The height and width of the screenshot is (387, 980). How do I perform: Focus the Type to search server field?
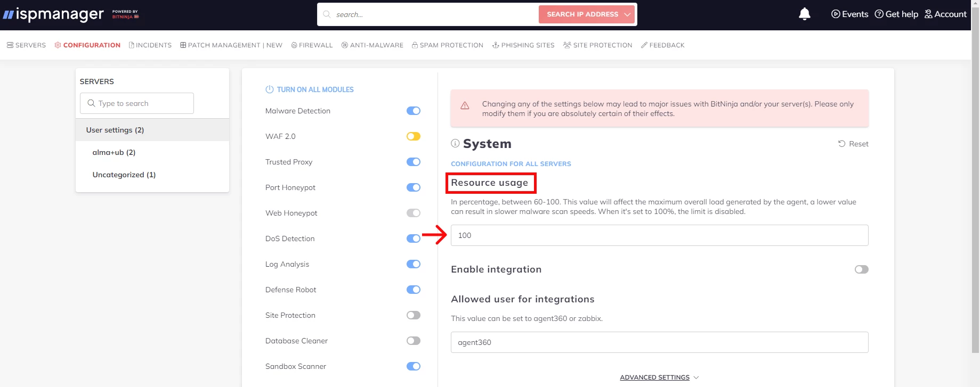pyautogui.click(x=137, y=103)
